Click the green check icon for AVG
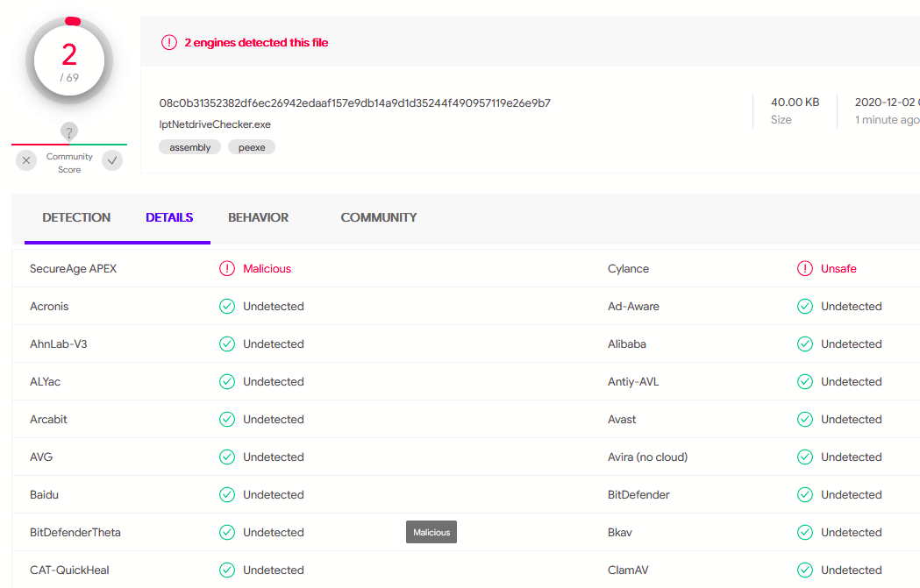 coord(227,457)
